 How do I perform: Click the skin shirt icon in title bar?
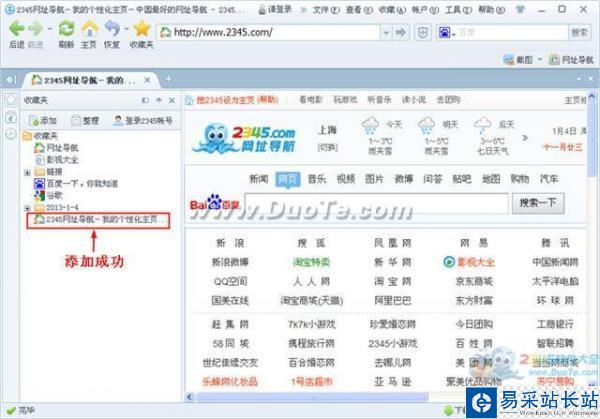tap(520, 9)
